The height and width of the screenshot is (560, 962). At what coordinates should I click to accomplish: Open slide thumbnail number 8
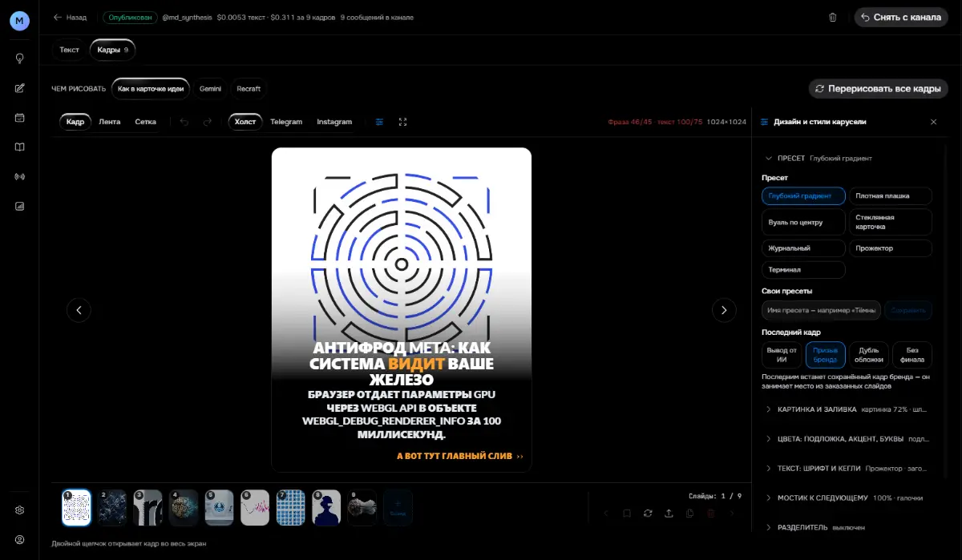pos(326,508)
